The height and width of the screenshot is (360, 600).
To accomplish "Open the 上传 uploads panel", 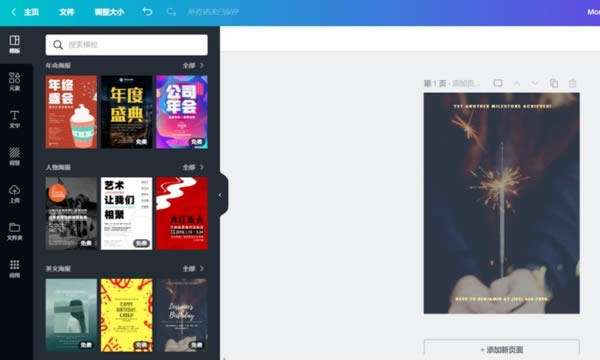I will [x=15, y=194].
